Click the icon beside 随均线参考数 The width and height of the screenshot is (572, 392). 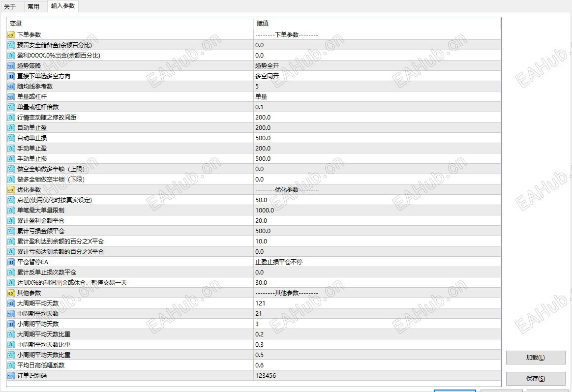coord(11,87)
